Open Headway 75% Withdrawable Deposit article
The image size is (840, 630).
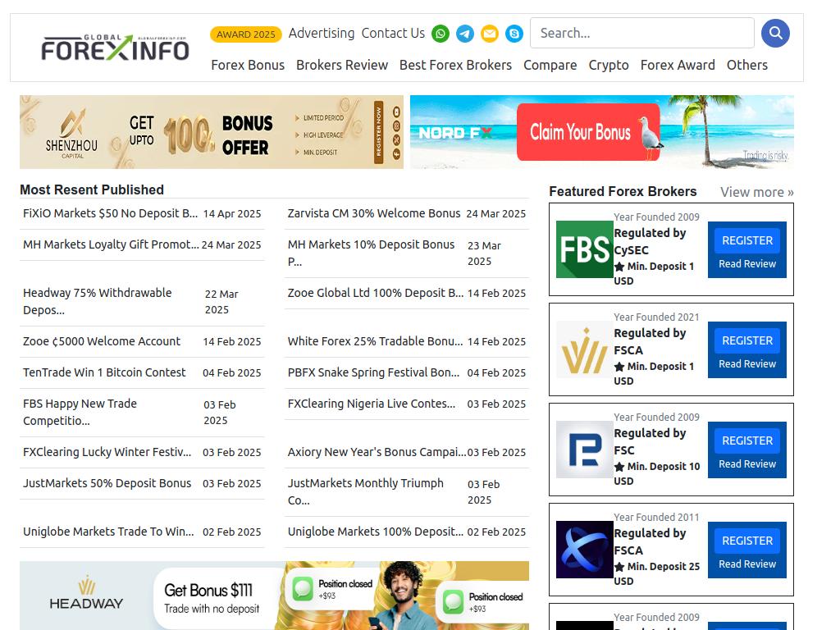tap(98, 301)
